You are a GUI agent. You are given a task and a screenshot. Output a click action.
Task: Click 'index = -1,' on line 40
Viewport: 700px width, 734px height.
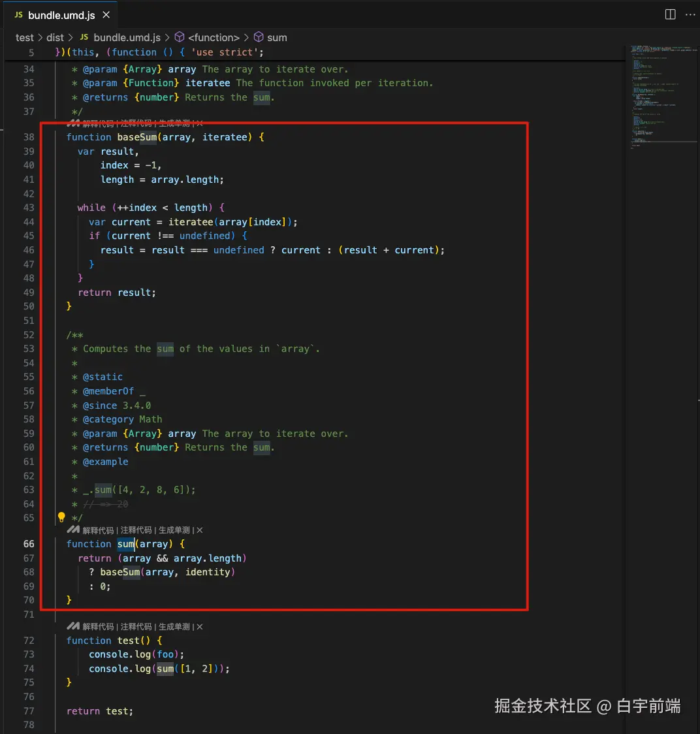(131, 165)
